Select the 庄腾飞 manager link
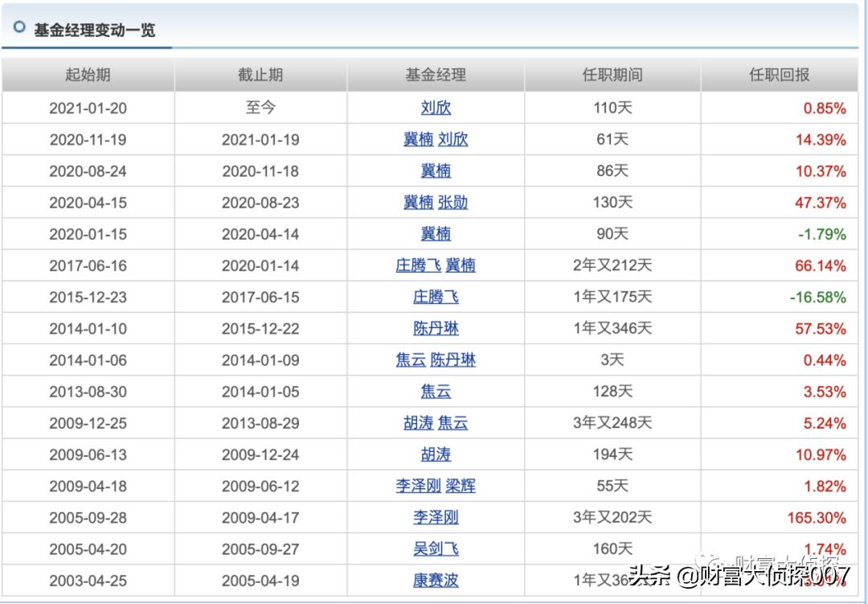 436,297
